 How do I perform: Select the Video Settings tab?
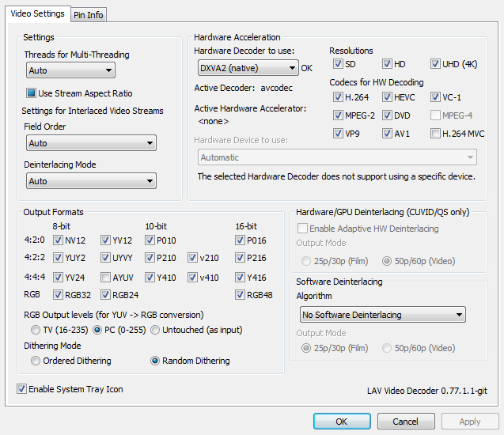[x=38, y=13]
